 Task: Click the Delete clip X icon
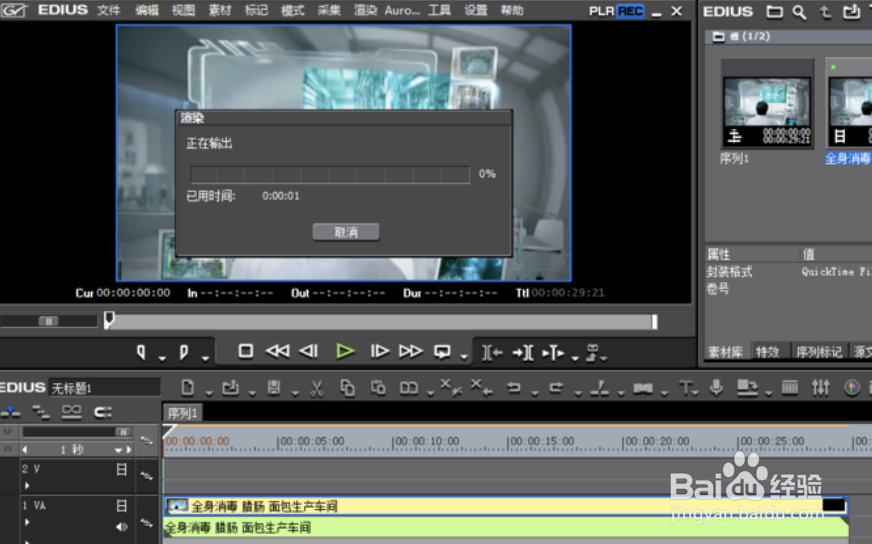point(450,388)
